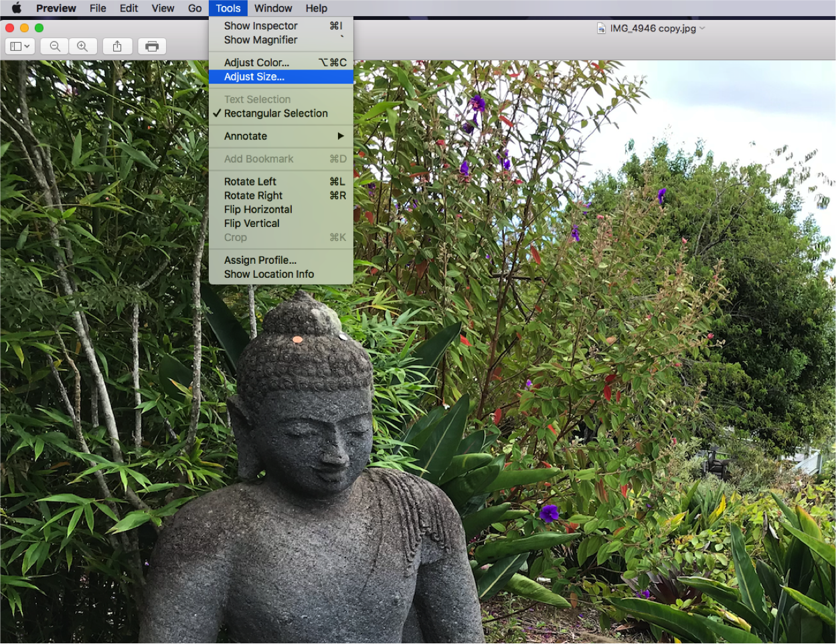The width and height of the screenshot is (836, 644).
Task: Choose Assign Profile menu entry
Action: pyautogui.click(x=260, y=260)
